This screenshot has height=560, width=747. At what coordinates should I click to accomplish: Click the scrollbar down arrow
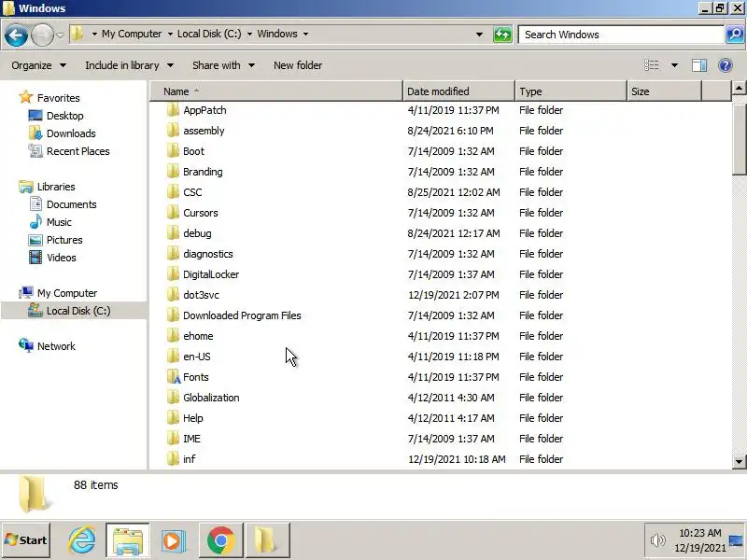coord(739,461)
